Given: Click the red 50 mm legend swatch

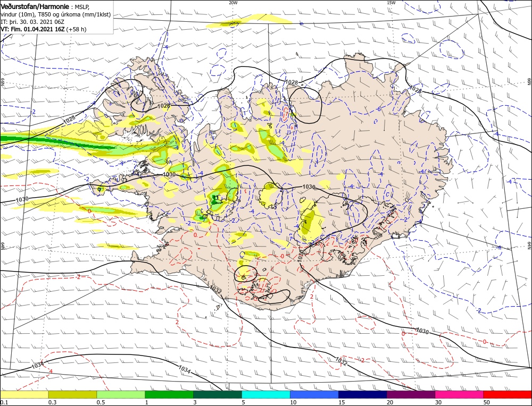Looking at the screenshot, I should tap(508, 394).
